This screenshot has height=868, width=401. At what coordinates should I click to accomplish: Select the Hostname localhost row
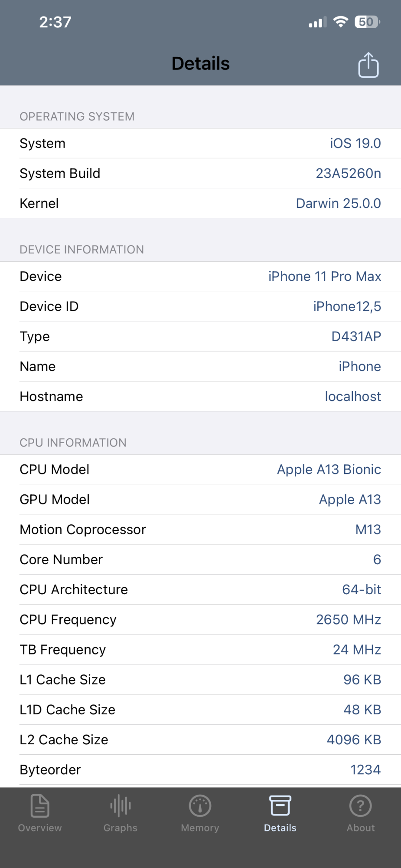tap(200, 396)
